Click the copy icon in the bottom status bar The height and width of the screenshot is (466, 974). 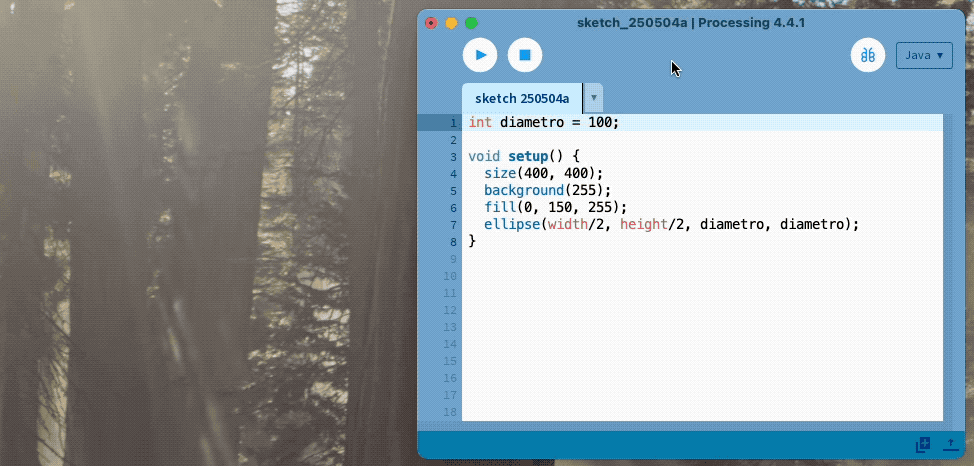[x=922, y=445]
